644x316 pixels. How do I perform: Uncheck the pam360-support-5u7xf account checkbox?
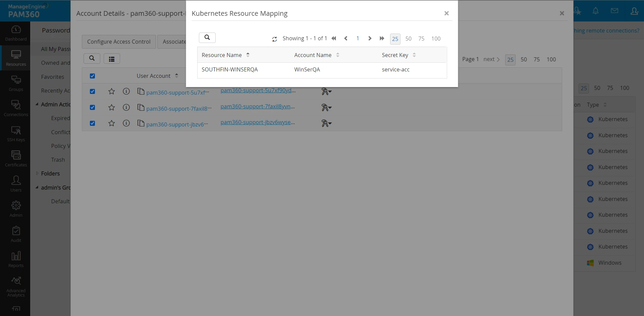coord(93,91)
